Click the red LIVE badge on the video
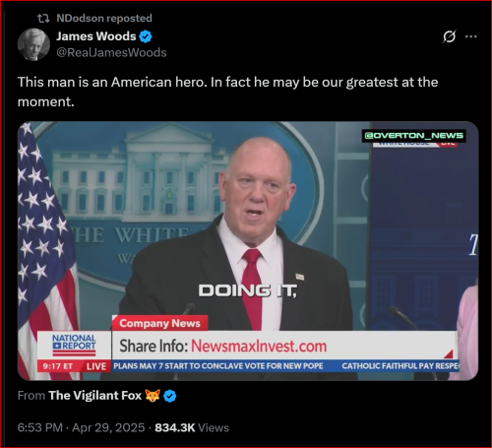Screen dimensions: 492x448 pos(96,366)
